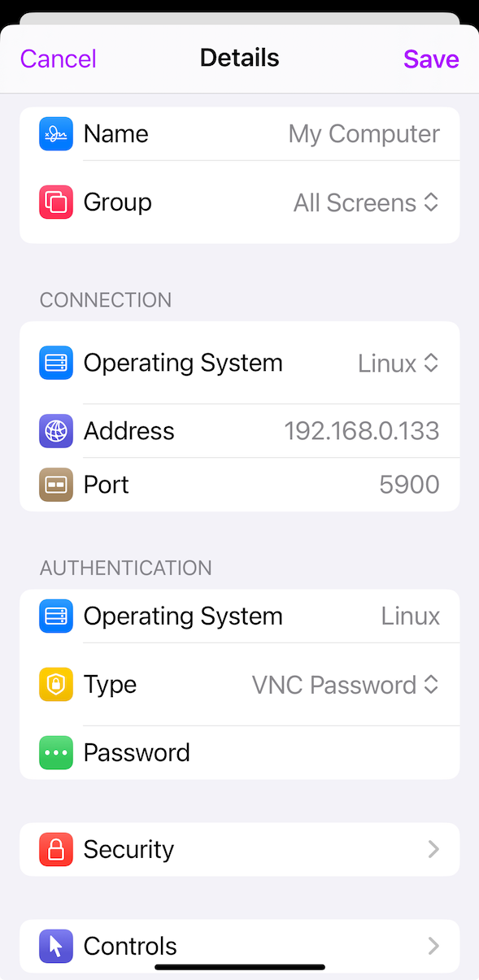This screenshot has height=980, width=479.
Task: Open the All Screens group dropdown
Action: pyautogui.click(x=366, y=203)
